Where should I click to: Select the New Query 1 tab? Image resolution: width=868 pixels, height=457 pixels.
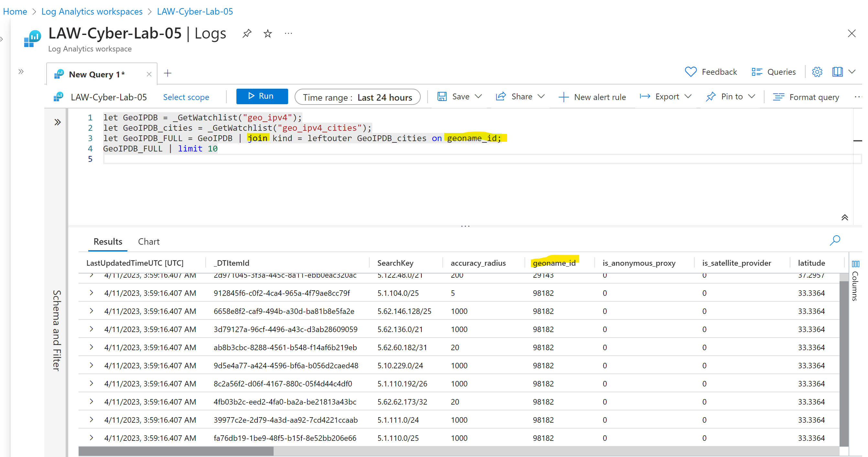click(x=96, y=74)
